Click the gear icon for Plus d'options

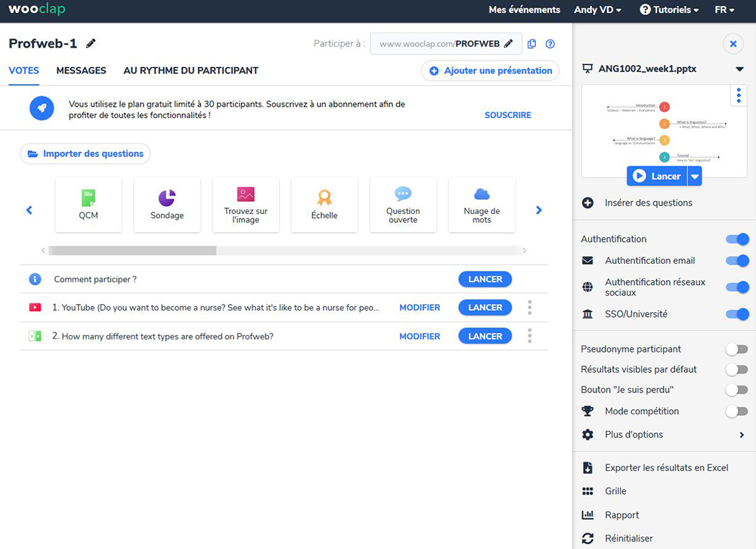[587, 434]
